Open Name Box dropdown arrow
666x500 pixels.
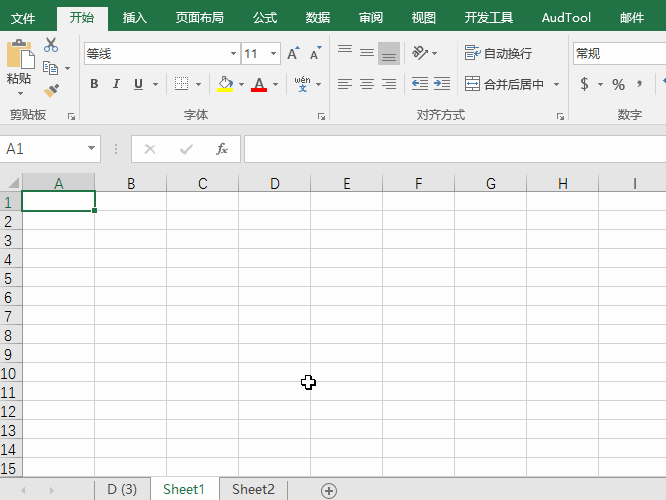(x=91, y=148)
